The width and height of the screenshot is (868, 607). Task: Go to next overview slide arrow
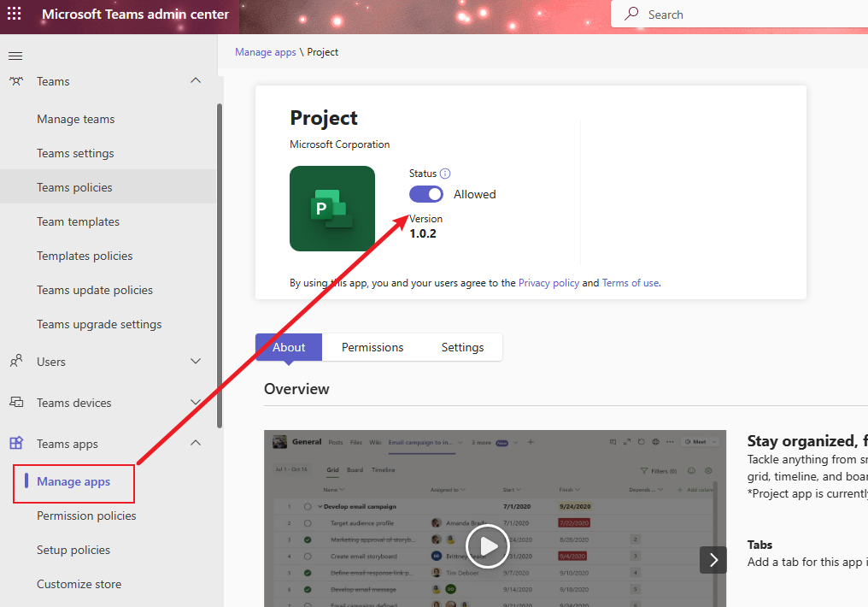(713, 560)
